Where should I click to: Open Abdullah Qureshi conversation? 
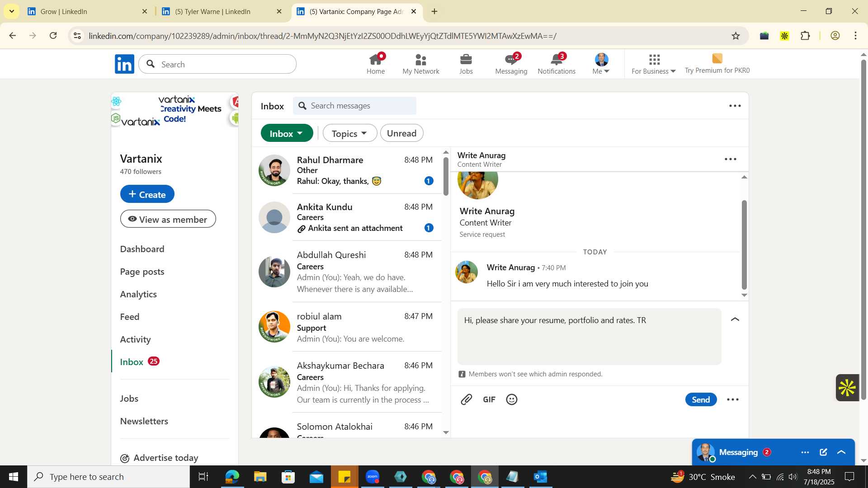347,272
